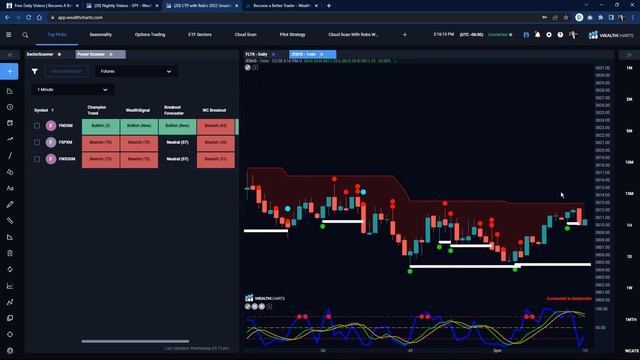Click the Add to Watchlist button
The width and height of the screenshot is (640, 360).
click(66, 71)
